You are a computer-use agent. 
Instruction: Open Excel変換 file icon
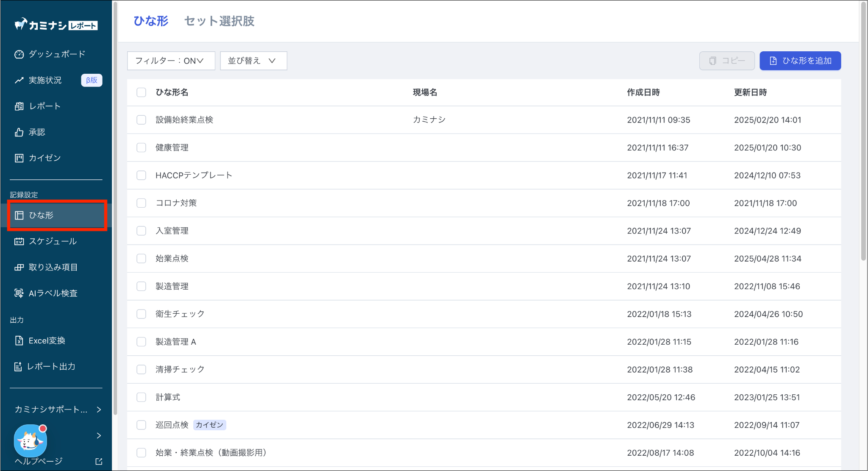coord(19,341)
